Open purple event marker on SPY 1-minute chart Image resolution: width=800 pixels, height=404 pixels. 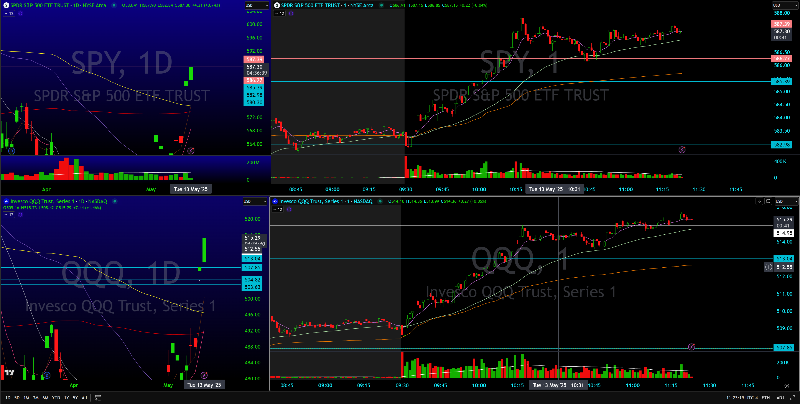coord(682,149)
